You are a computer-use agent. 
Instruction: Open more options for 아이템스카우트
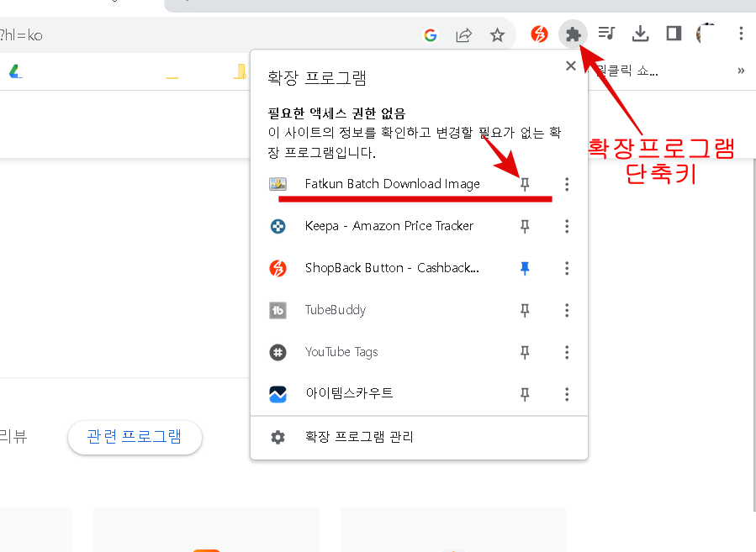[567, 394]
